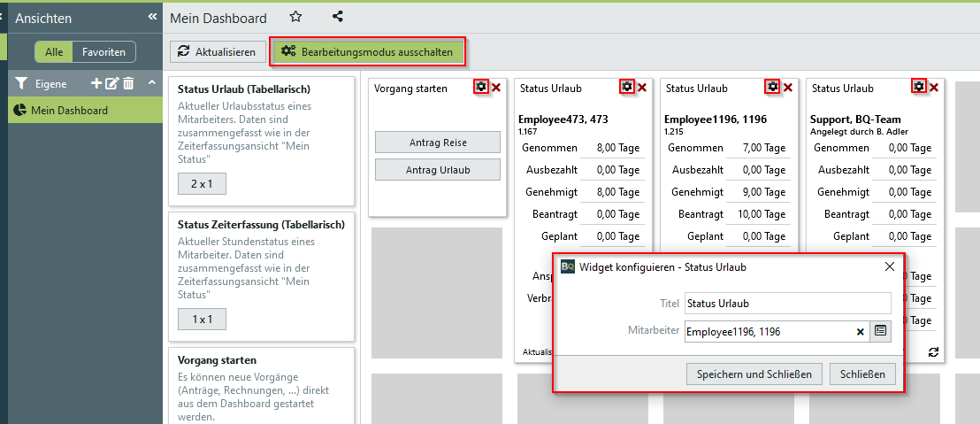Click the Titel input field
Viewport: 980px width, 424px height.
(x=787, y=304)
